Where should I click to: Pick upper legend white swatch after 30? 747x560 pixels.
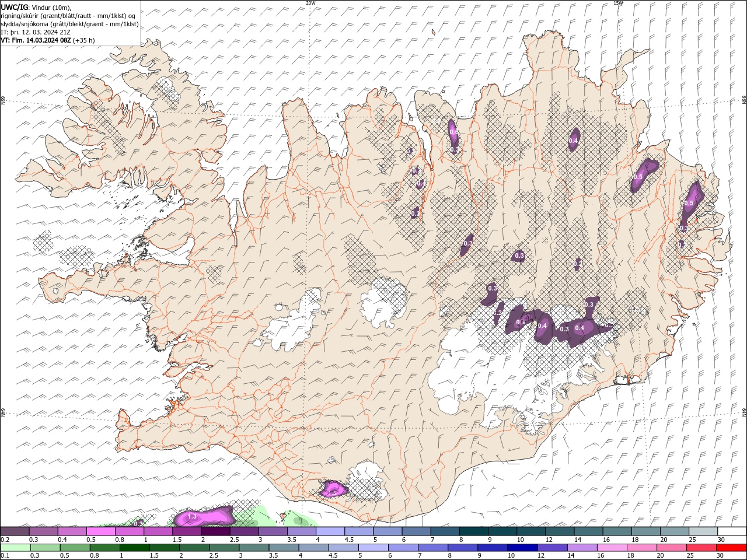coord(732,531)
